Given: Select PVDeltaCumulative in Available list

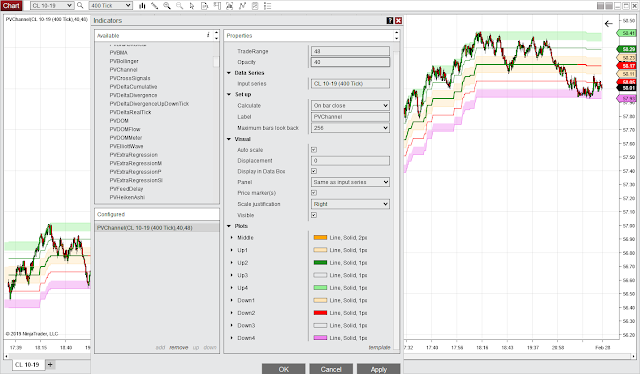Looking at the screenshot, I should [133, 87].
